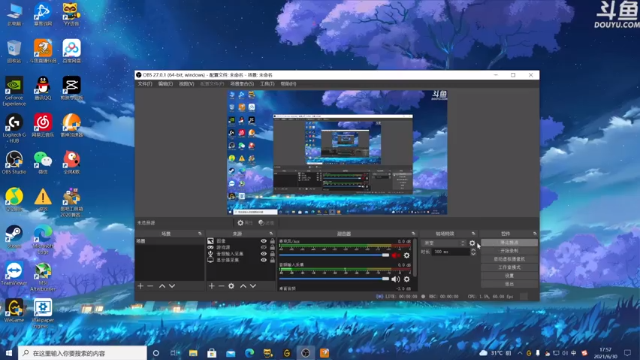
Task: Click the 工作室模式 studio mode button
Action: pyautogui.click(x=509, y=267)
